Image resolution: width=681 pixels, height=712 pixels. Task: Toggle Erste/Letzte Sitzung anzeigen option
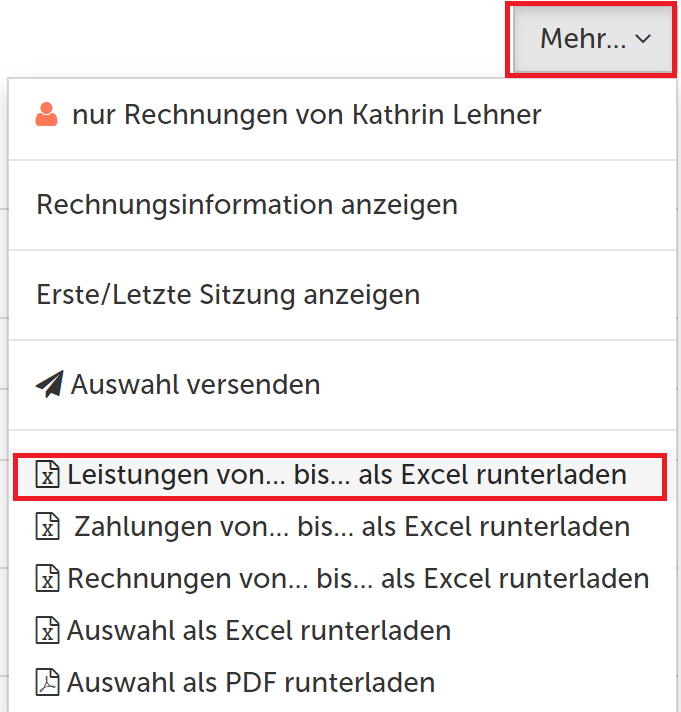228,295
